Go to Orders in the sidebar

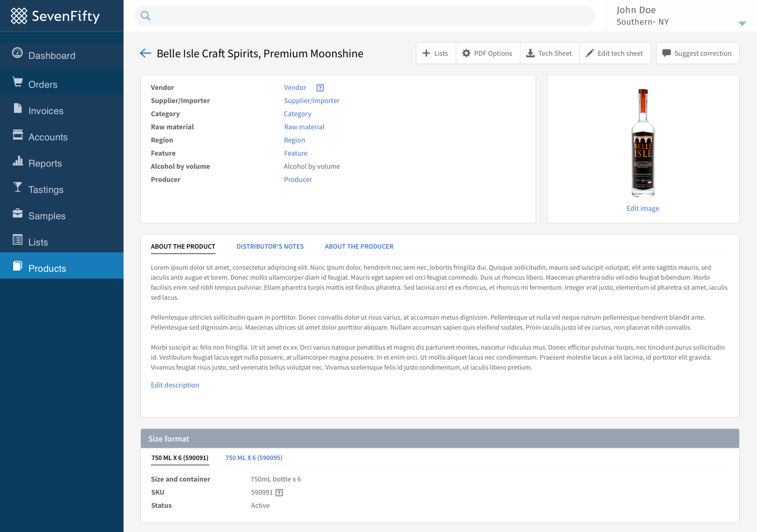tap(62, 81)
